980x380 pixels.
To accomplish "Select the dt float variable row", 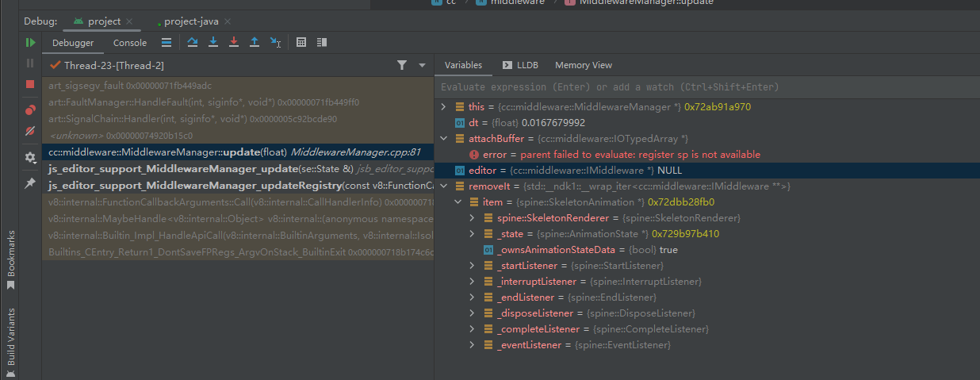I will tap(707, 122).
